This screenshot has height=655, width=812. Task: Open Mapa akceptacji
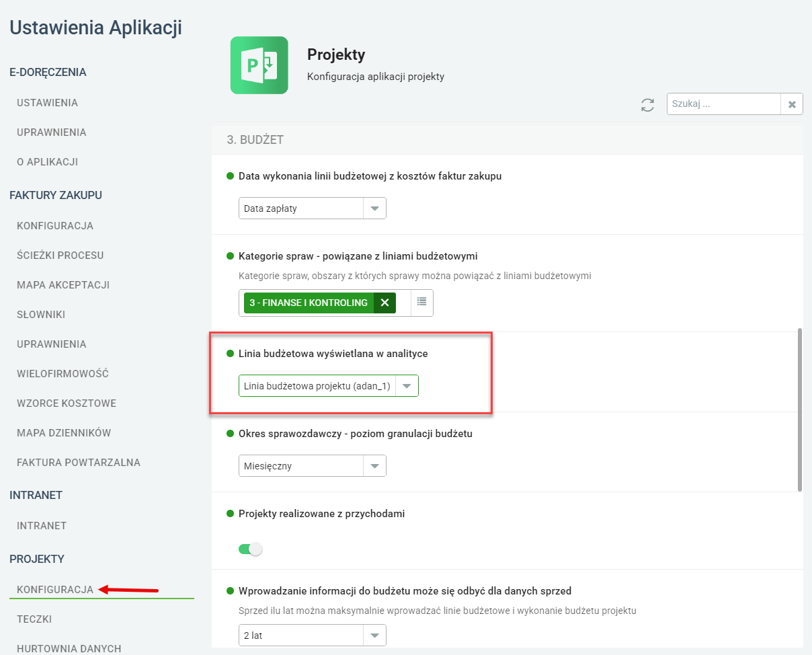pos(63,285)
